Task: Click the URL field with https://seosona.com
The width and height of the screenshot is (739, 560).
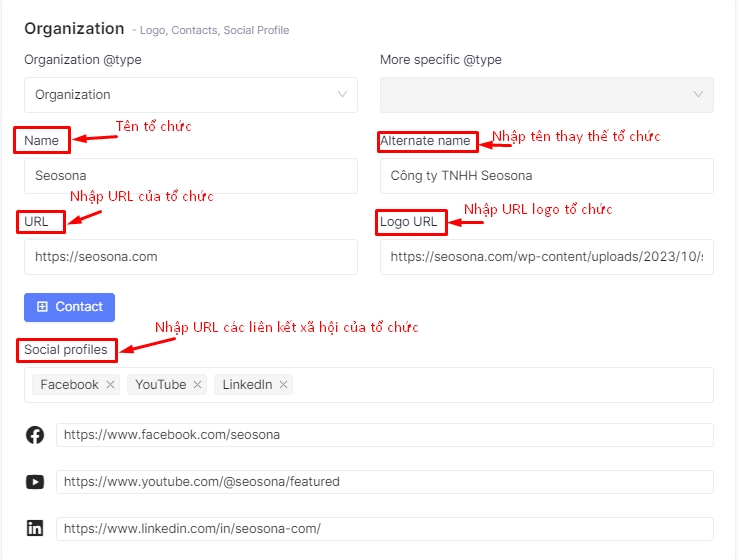Action: tap(191, 257)
